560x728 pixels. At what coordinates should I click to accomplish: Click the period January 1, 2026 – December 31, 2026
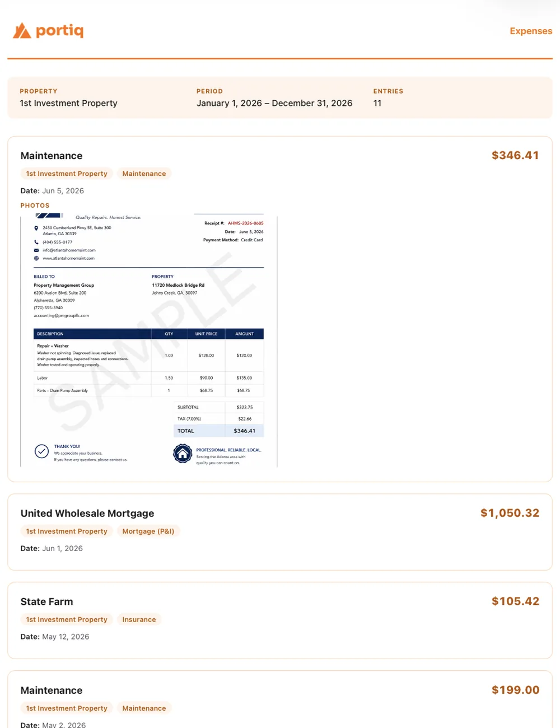point(274,103)
